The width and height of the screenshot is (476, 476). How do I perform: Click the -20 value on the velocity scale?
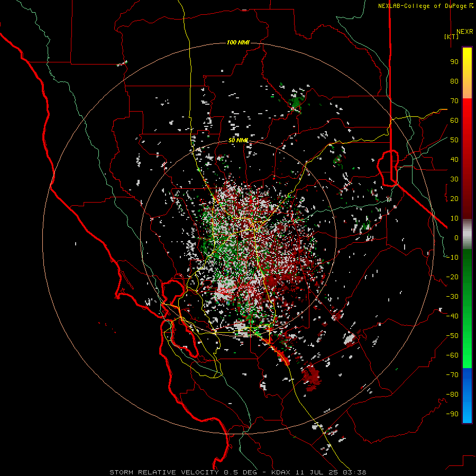click(452, 277)
